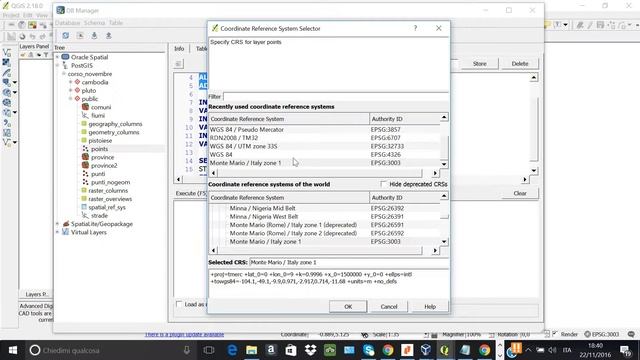
Task: Click the EPSG:3003 CRS status icon
Action: pos(587,334)
